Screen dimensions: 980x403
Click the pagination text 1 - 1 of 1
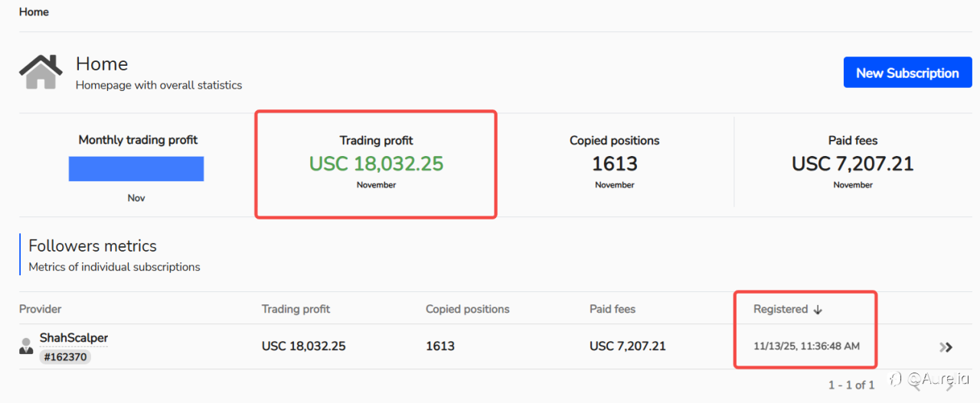coord(851,385)
